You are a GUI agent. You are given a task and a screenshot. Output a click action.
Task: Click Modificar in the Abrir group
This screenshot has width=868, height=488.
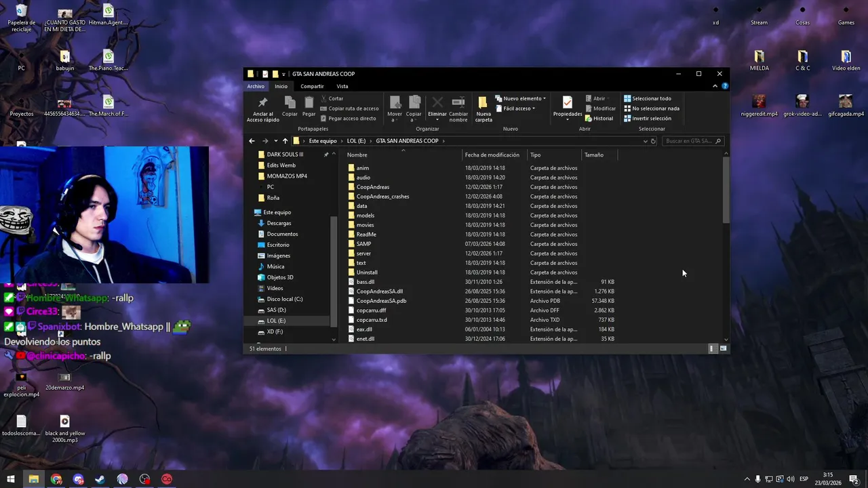coord(600,108)
